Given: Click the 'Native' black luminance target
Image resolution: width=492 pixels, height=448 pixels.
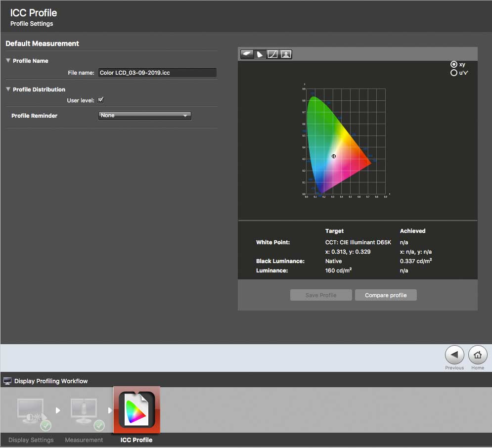Looking at the screenshot, I should (333, 261).
